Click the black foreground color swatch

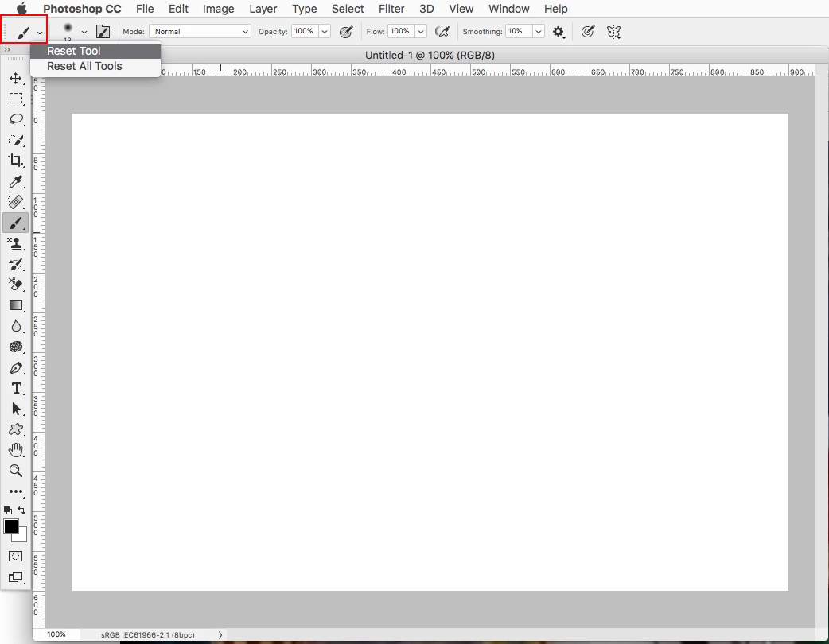click(x=10, y=526)
